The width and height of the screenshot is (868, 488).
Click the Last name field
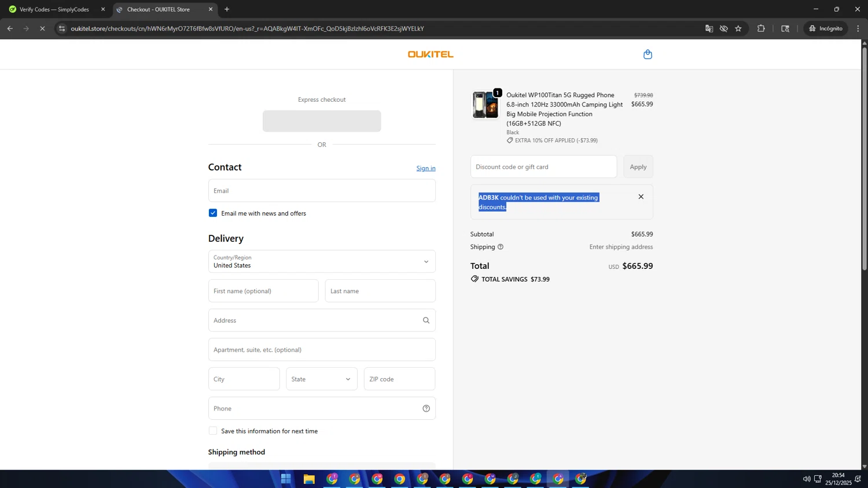(380, 291)
